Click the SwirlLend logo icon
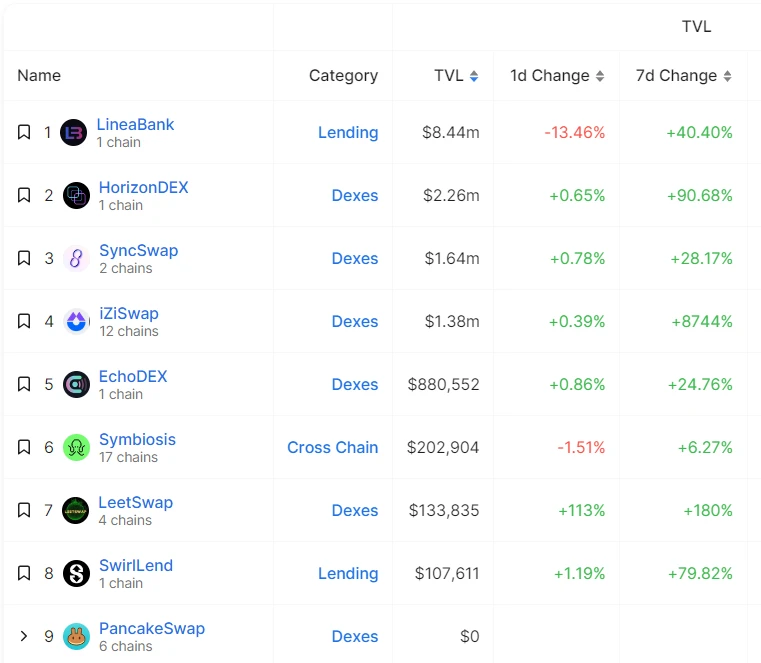761x663 pixels. [x=76, y=574]
